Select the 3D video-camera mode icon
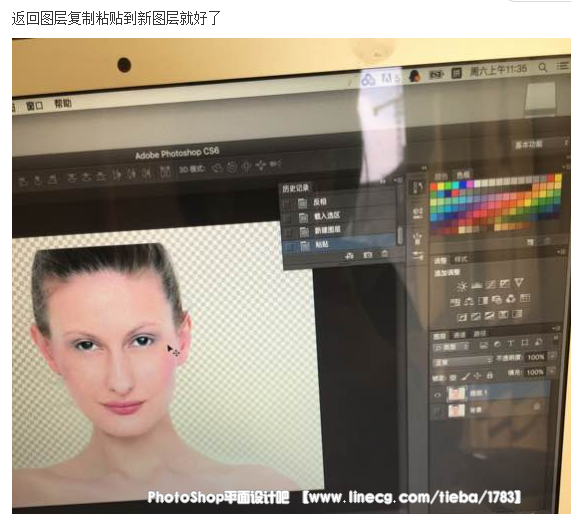 coord(275,164)
